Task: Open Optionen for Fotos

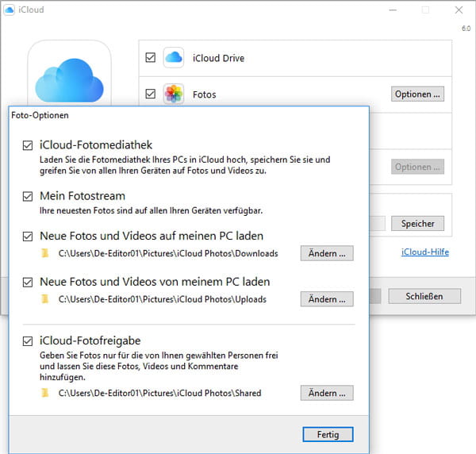Action: coord(417,94)
